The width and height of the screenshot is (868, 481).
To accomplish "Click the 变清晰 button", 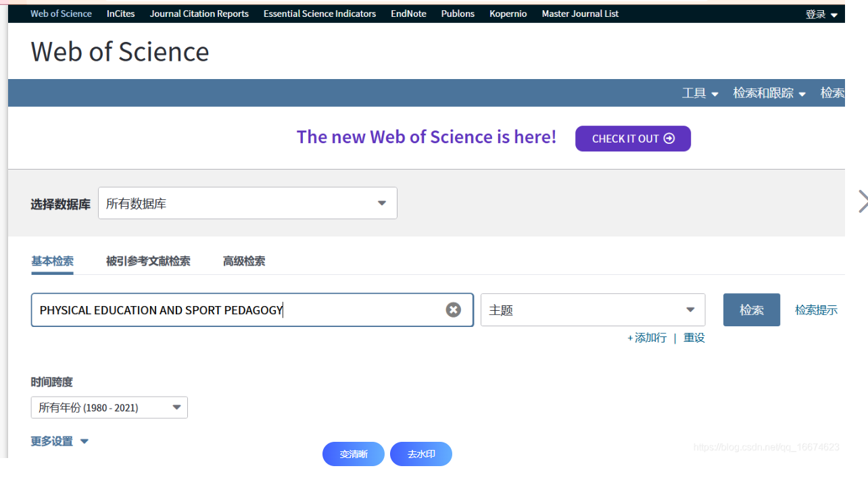I will click(354, 454).
